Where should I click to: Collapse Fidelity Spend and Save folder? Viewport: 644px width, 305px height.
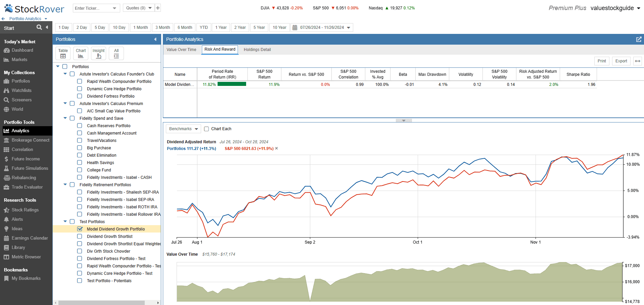tap(65, 118)
